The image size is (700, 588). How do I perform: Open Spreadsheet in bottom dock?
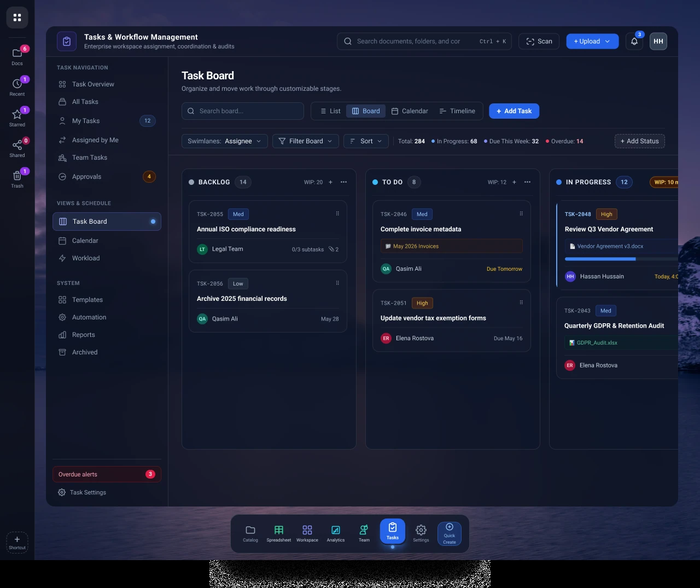tap(279, 533)
